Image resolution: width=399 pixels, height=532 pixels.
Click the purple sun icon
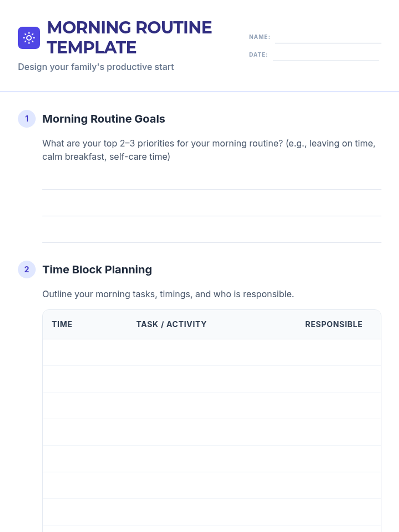click(x=29, y=38)
